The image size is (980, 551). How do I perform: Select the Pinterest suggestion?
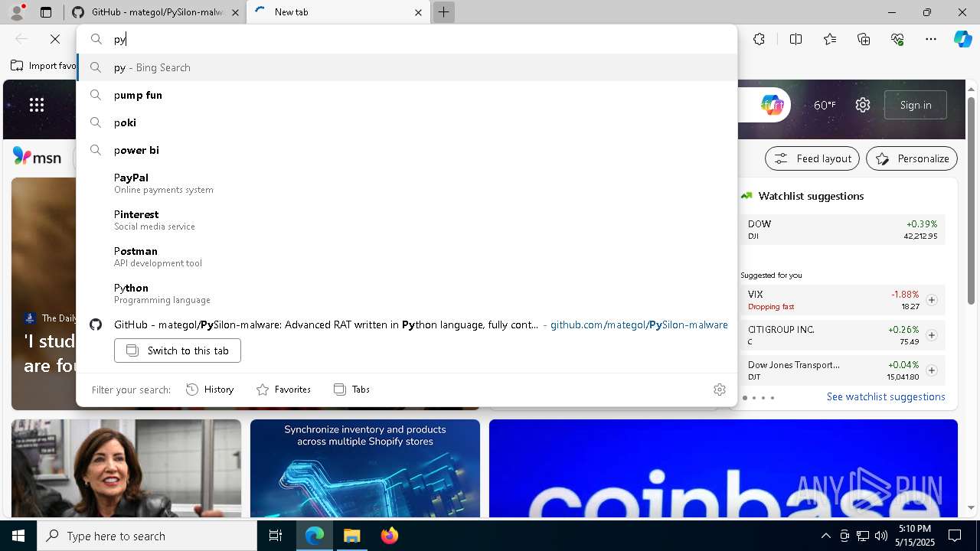(x=407, y=220)
